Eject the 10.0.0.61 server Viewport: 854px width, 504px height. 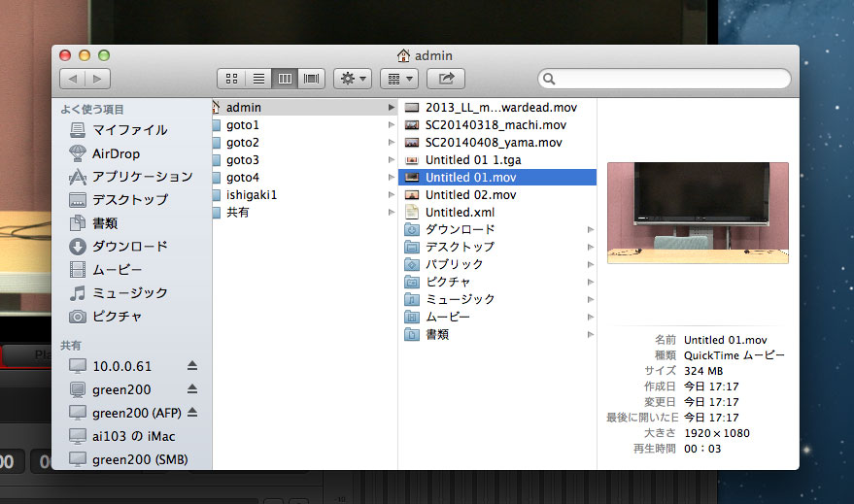coord(192,366)
